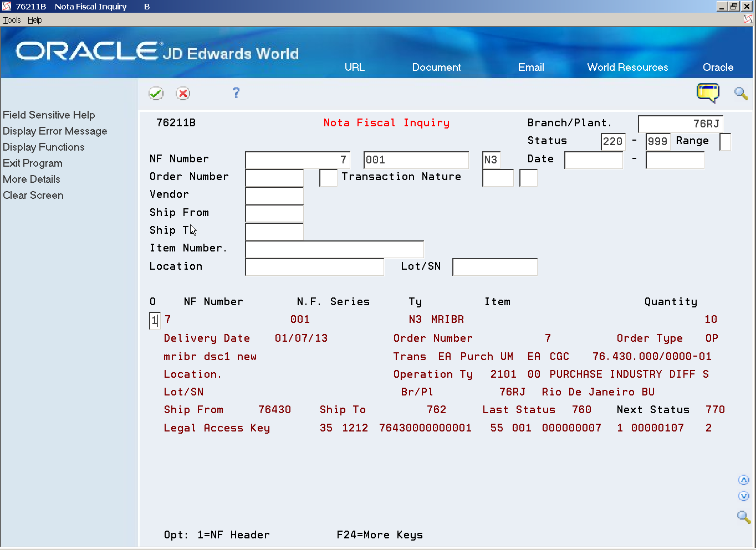756x550 pixels.
Task: Click the text PURCHASE INDUSTRY DIFF S
Action: point(629,374)
